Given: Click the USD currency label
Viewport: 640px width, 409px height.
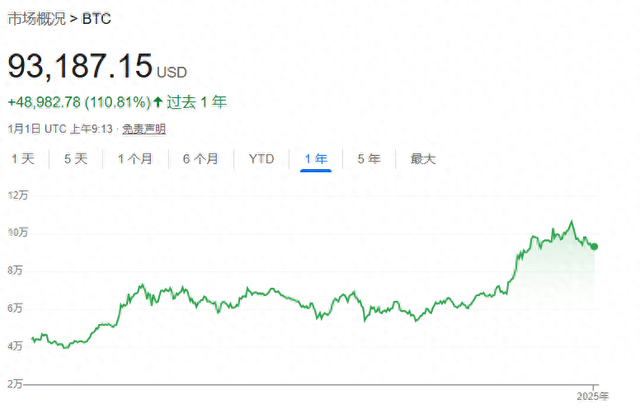Looking at the screenshot, I should [171, 72].
